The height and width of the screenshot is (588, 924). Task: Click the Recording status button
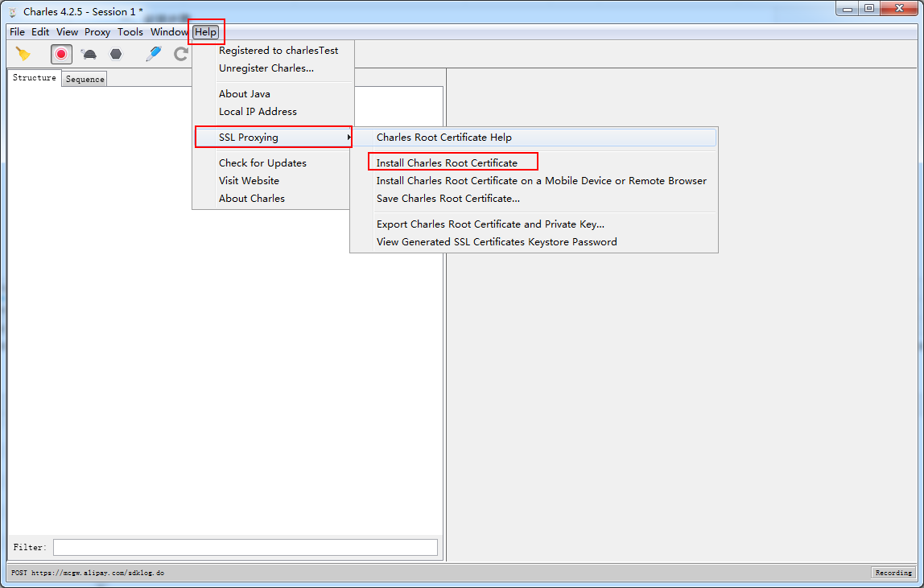[x=893, y=573]
